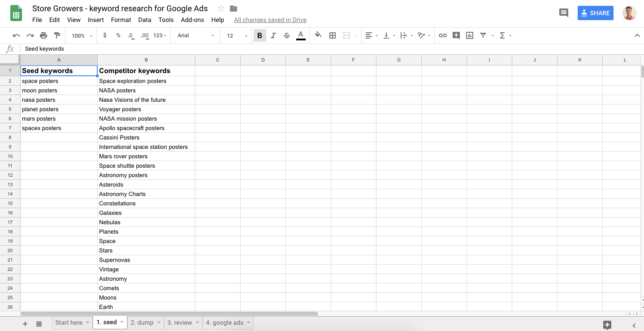Image resolution: width=644 pixels, height=331 pixels.
Task: Open the font size 12 dropdown
Action: 237,35
